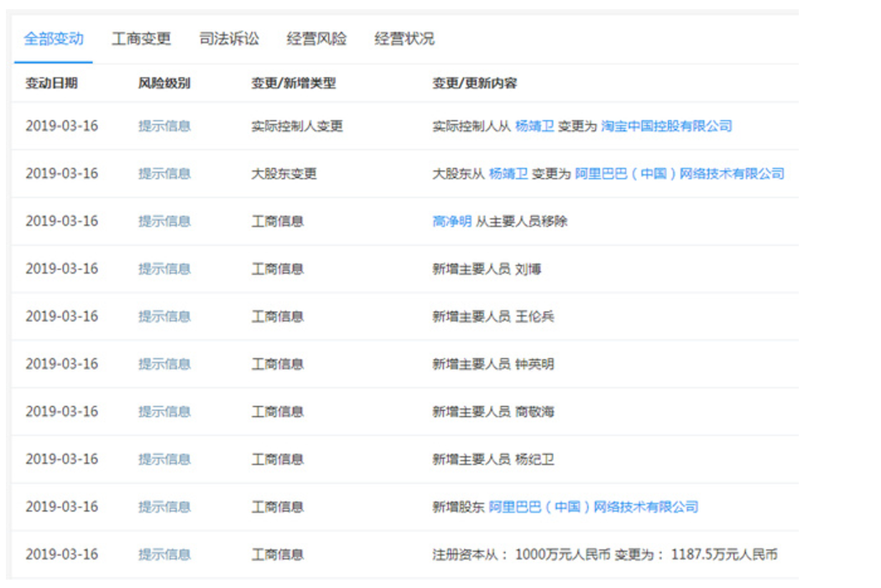Select the 经营风险 tab
Viewport: 881px width, 588px height.
[x=316, y=39]
